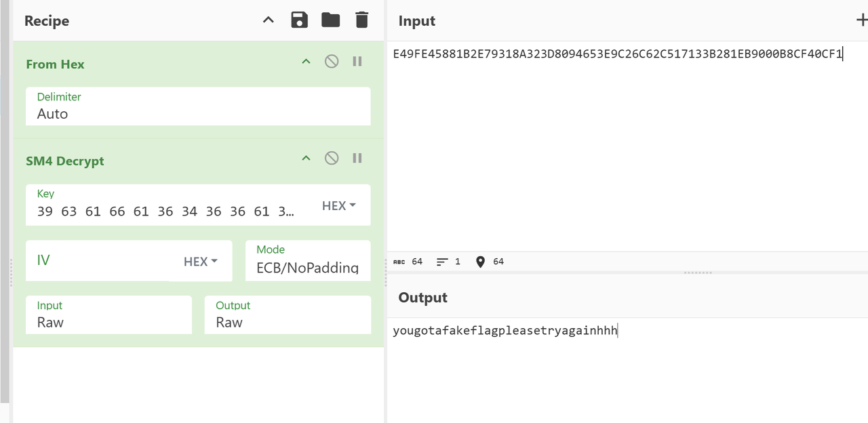
Task: Disable the SM4 Decrypt operation
Action: tap(332, 159)
